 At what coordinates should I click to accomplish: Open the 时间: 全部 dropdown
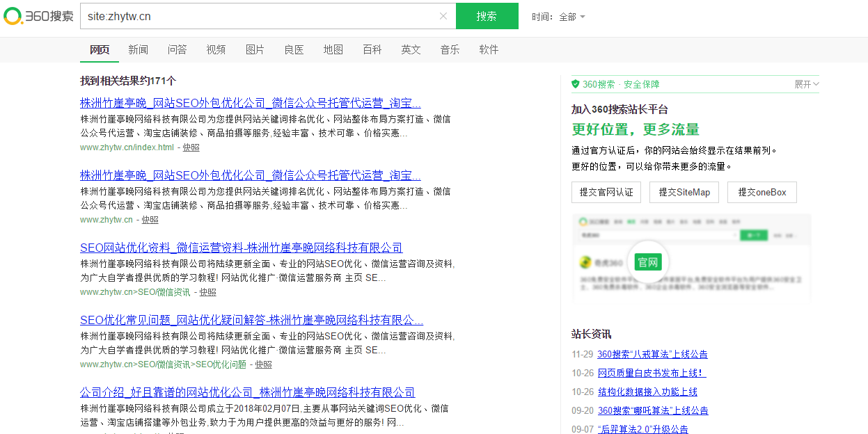pos(558,17)
